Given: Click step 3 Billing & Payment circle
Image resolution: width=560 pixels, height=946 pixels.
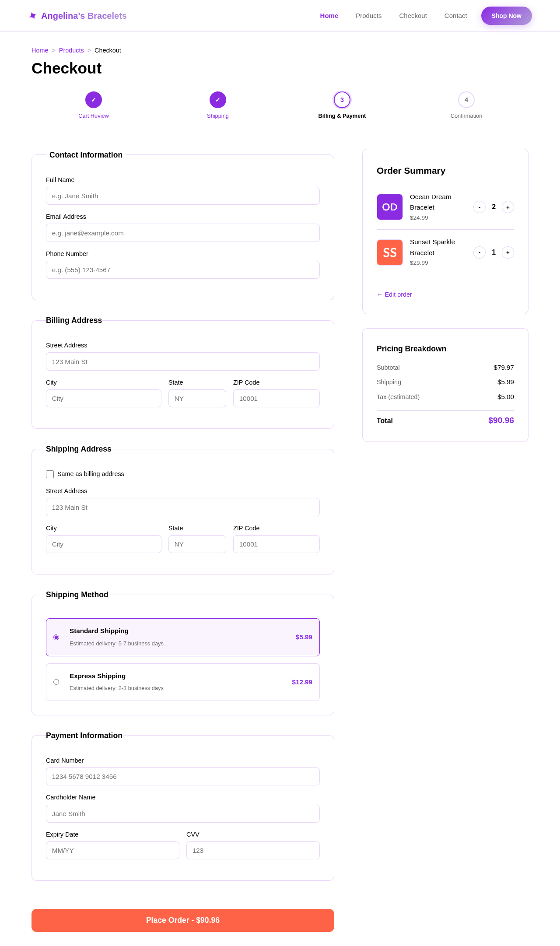Looking at the screenshot, I should (x=342, y=100).
